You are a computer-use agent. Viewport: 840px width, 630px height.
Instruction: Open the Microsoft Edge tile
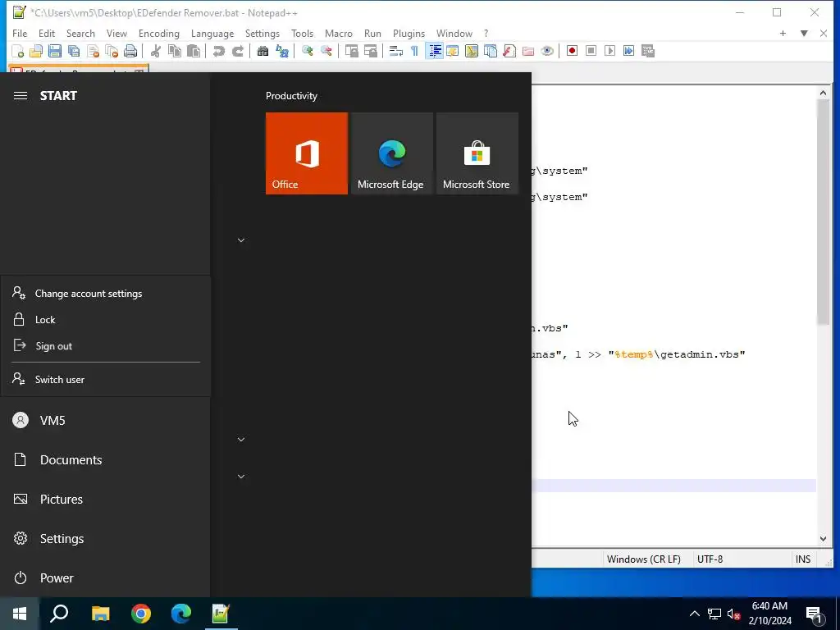392,153
